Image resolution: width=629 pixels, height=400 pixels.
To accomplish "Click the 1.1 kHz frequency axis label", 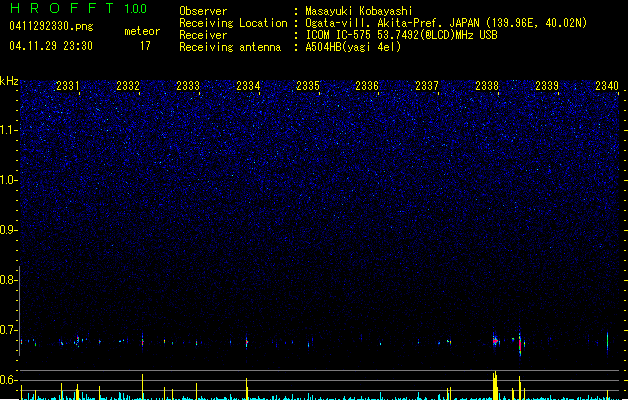I will [x=9, y=130].
